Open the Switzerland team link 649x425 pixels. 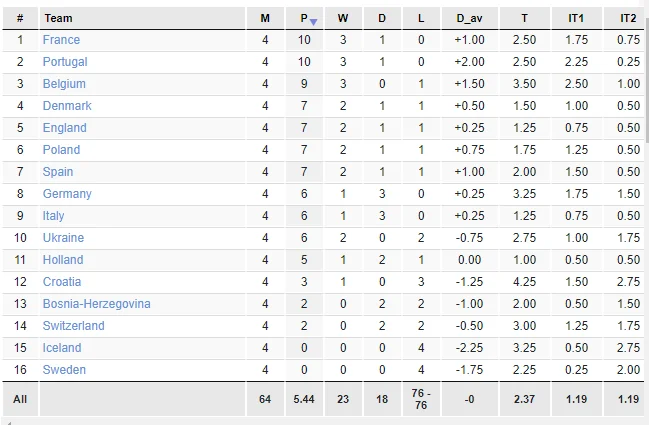pyautogui.click(x=73, y=326)
